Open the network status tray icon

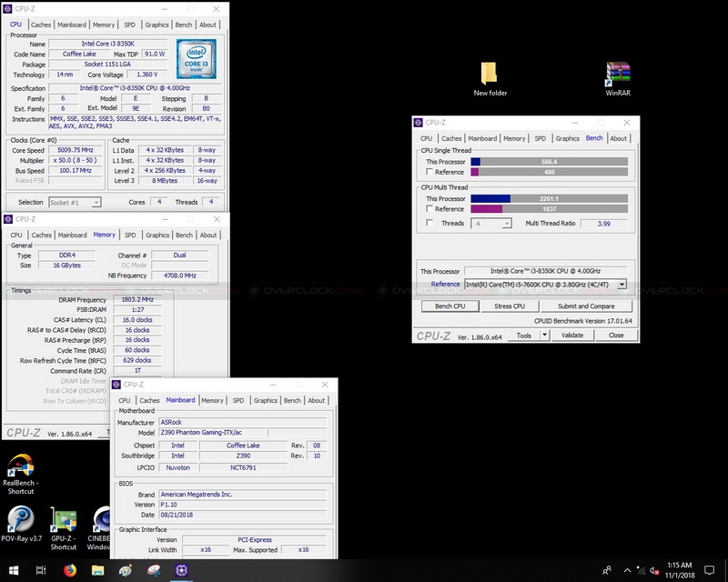pos(642,570)
